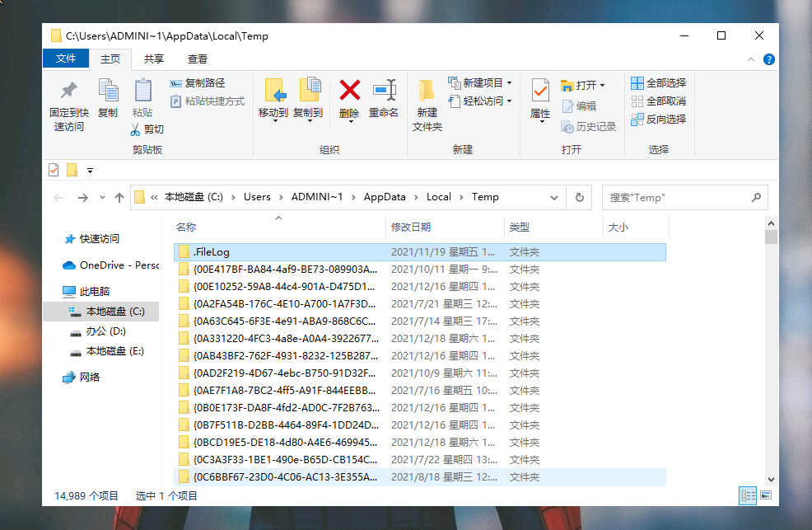Select This PC (此电脑) in the sidebar
This screenshot has height=530, width=812.
coord(86,291)
